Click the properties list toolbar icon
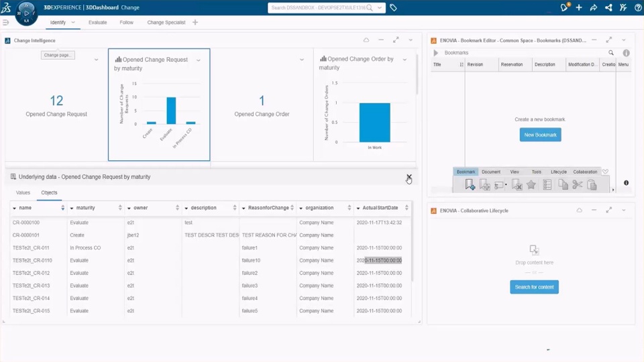 click(x=547, y=185)
